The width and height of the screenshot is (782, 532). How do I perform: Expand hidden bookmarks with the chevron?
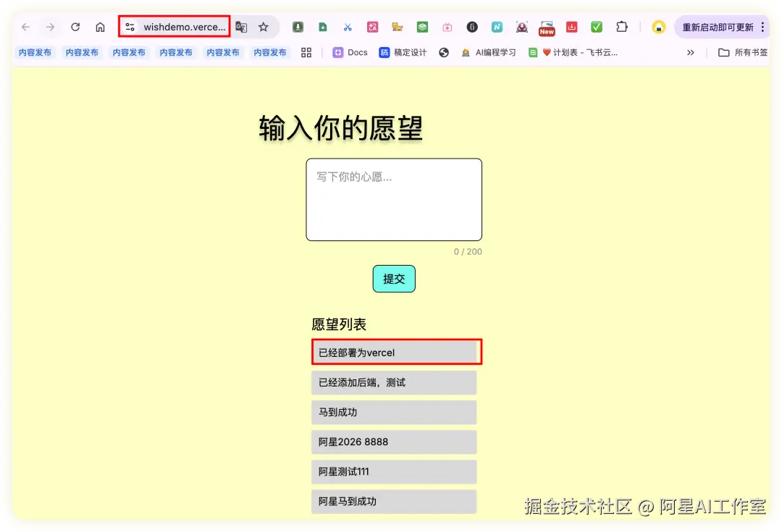[x=691, y=52]
